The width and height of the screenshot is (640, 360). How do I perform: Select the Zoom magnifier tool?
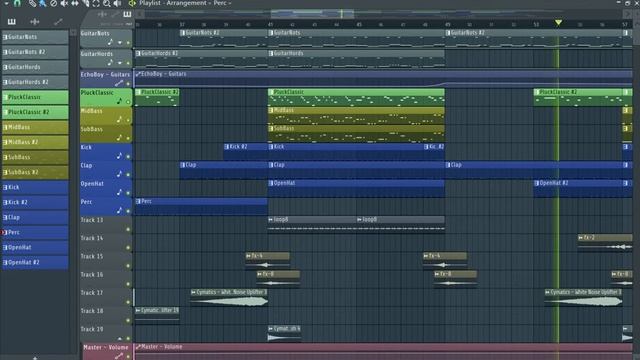point(107,3)
